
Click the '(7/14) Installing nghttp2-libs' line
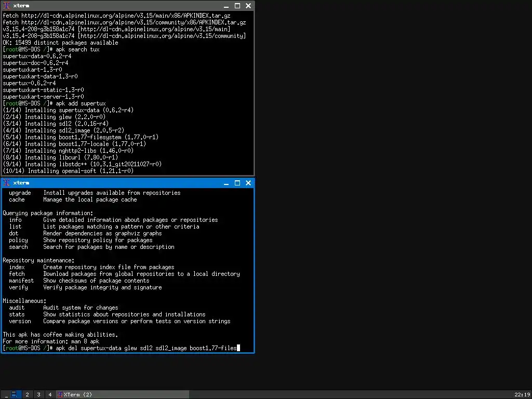coord(68,151)
